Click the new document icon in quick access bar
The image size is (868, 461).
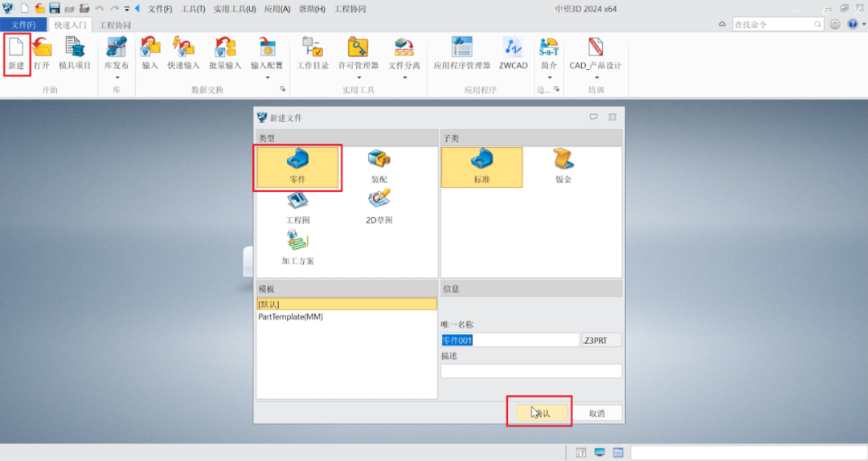click(25, 8)
